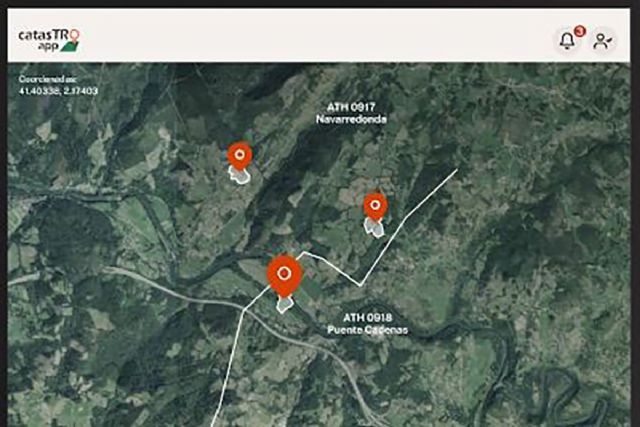
Task: Select the parcel outline under the northwest pin
Action: pos(240,176)
